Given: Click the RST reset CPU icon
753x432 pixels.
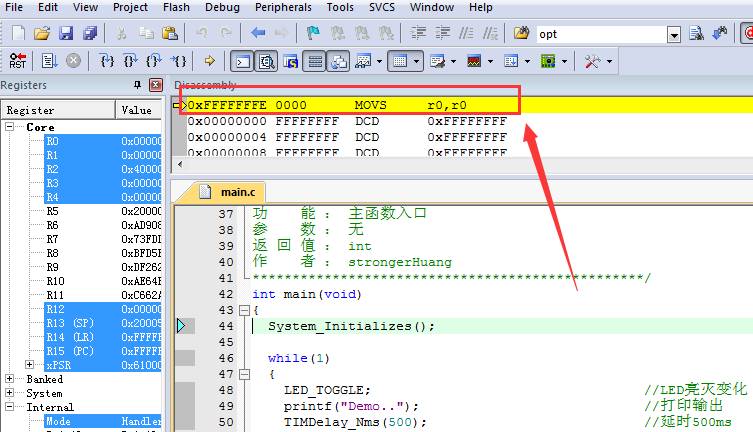Looking at the screenshot, I should [18, 61].
